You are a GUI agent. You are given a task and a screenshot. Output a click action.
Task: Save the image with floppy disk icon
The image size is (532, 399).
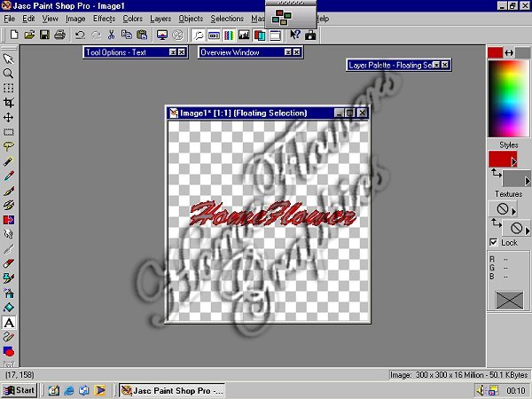pyautogui.click(x=44, y=35)
